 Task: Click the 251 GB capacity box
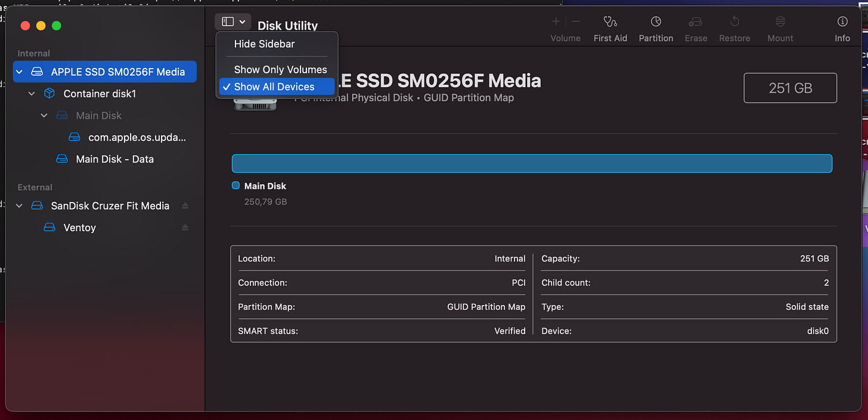pyautogui.click(x=790, y=88)
